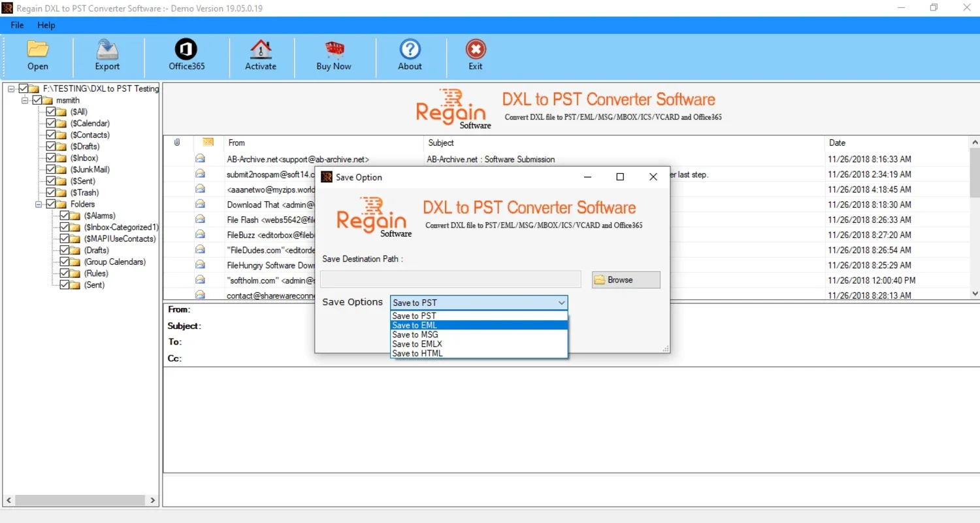Collapse the msmith tree node
The image size is (980, 523).
click(25, 100)
